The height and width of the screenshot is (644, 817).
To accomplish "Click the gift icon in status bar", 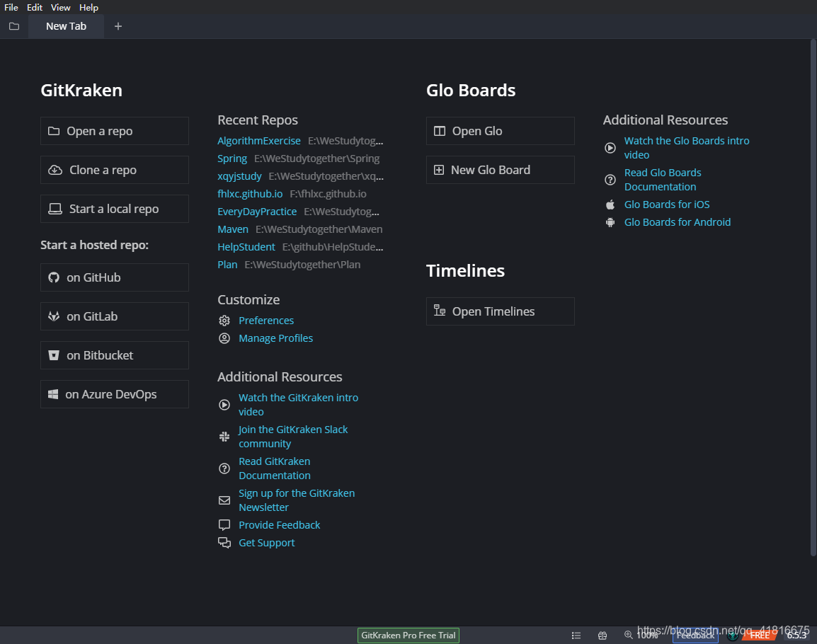I will click(602, 635).
